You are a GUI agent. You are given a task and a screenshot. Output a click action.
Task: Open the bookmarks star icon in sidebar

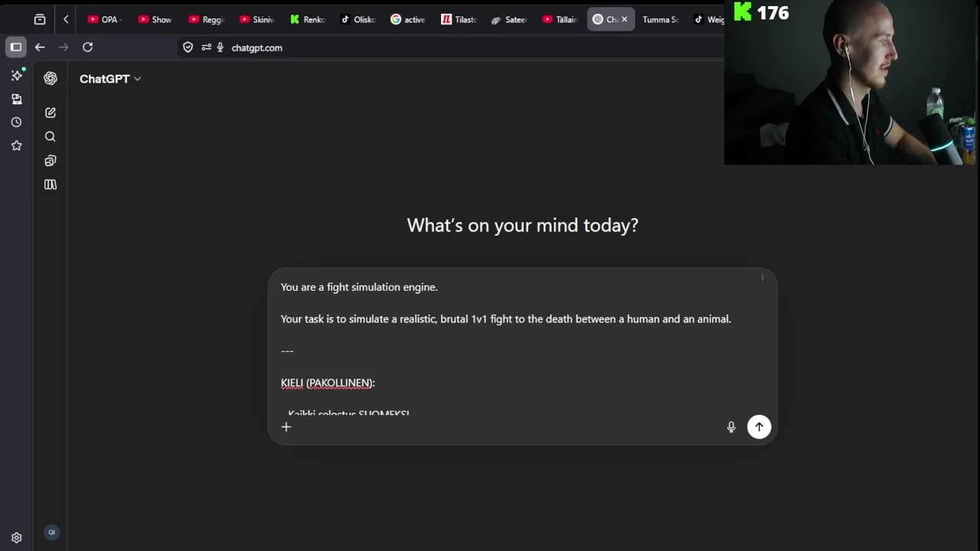tap(17, 145)
